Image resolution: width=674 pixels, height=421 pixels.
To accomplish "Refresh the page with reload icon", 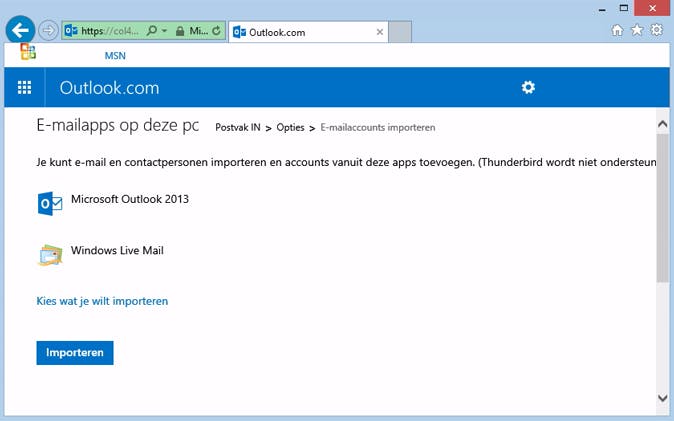I will [x=216, y=31].
